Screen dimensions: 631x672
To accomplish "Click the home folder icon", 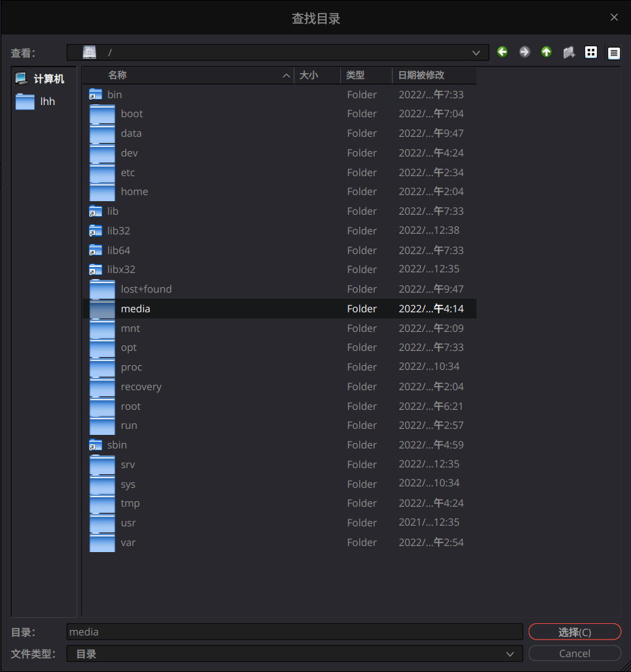I will [x=102, y=192].
